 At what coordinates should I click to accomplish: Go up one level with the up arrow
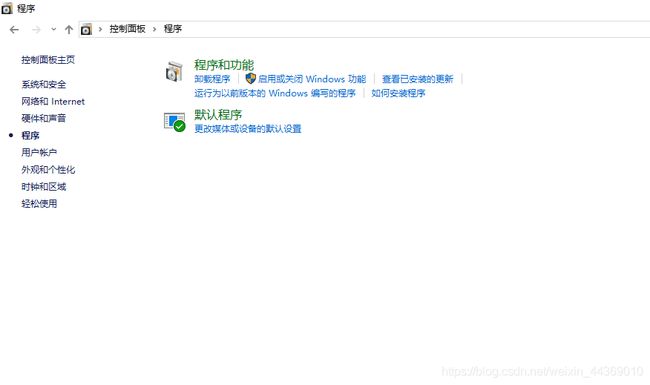[x=69, y=29]
